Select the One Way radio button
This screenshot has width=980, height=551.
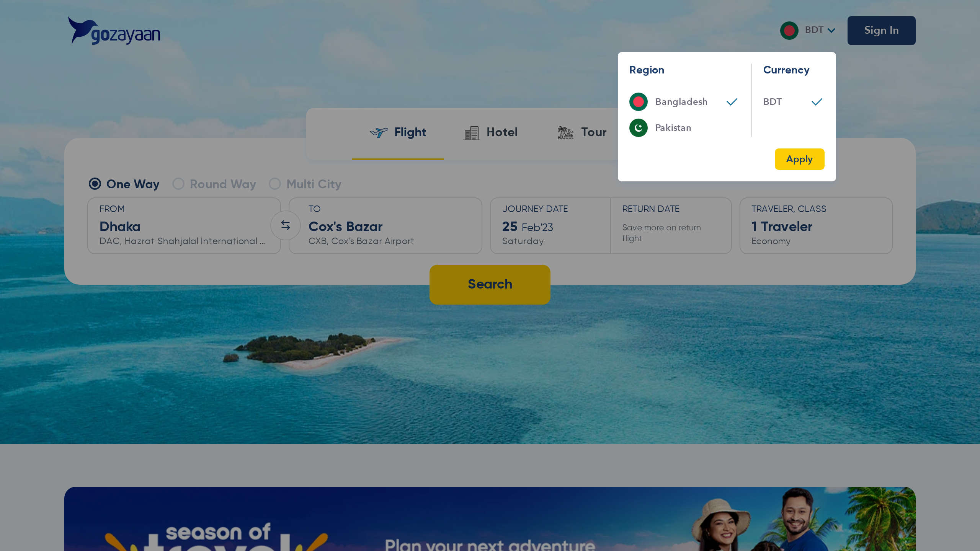tap(95, 184)
